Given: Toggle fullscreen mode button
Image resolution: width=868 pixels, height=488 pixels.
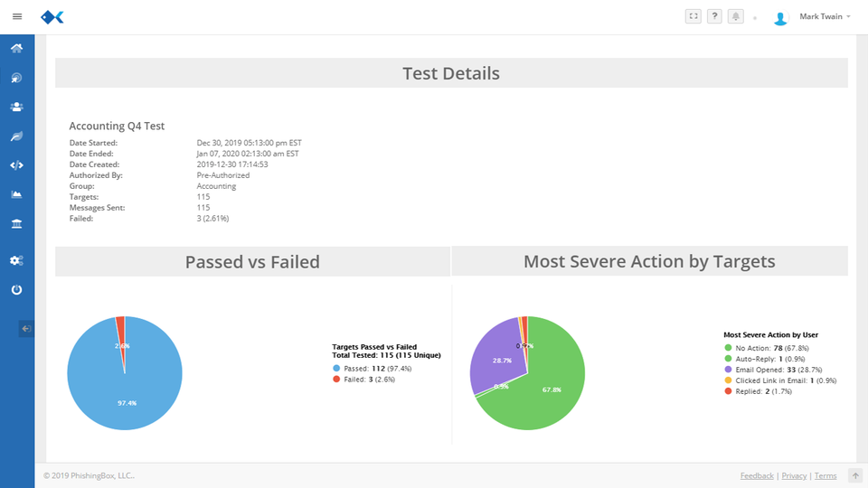Looking at the screenshot, I should point(693,16).
